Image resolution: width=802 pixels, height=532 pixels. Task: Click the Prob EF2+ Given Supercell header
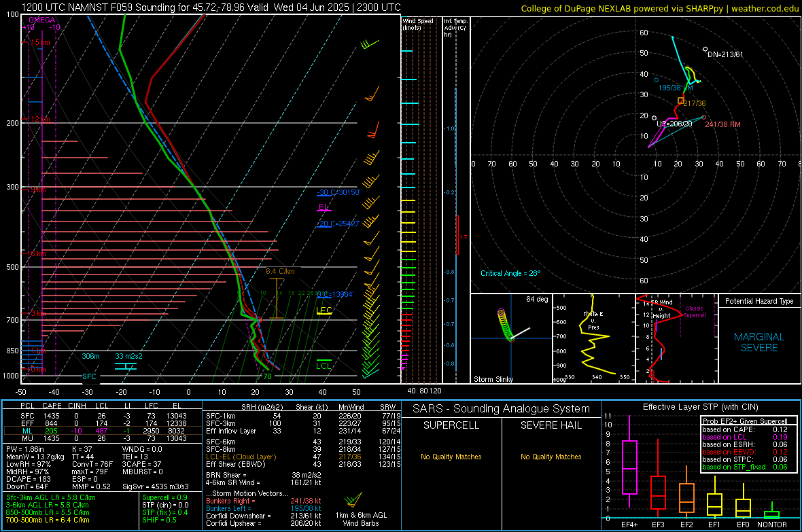click(745, 421)
